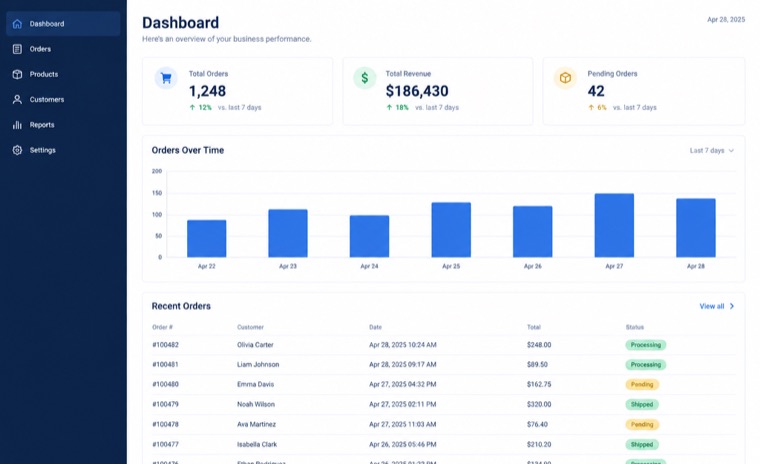Open the Last 7 days dropdown

[712, 151]
